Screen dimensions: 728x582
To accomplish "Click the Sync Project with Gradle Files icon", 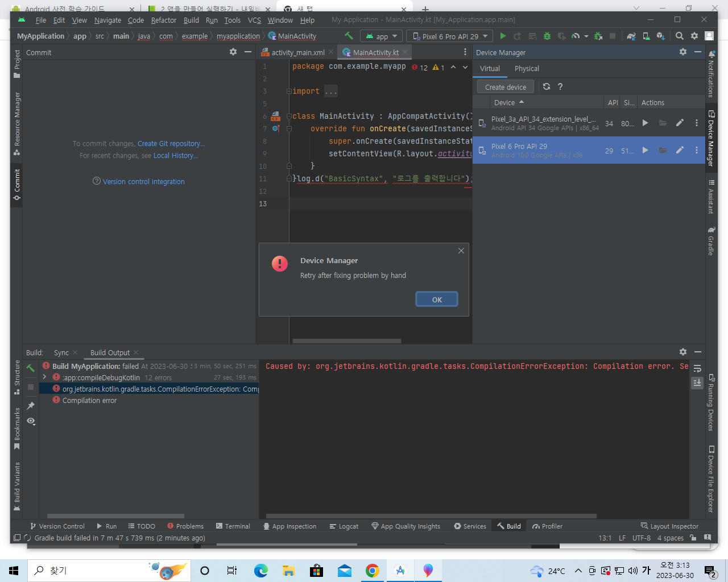I will [x=631, y=36].
